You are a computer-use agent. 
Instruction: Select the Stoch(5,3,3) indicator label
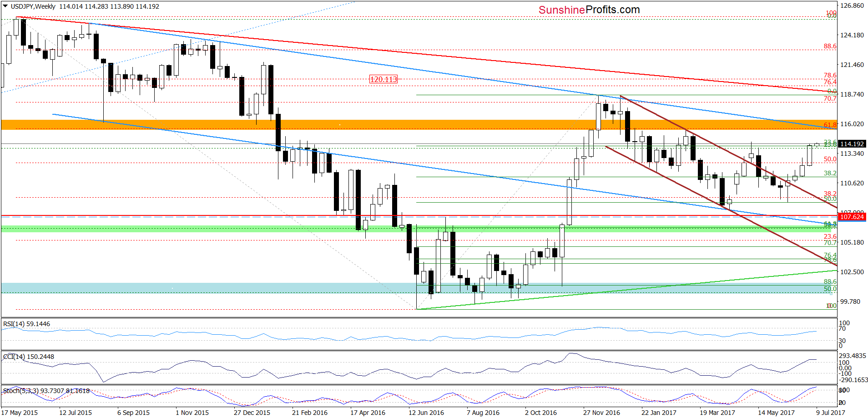[x=46, y=391]
